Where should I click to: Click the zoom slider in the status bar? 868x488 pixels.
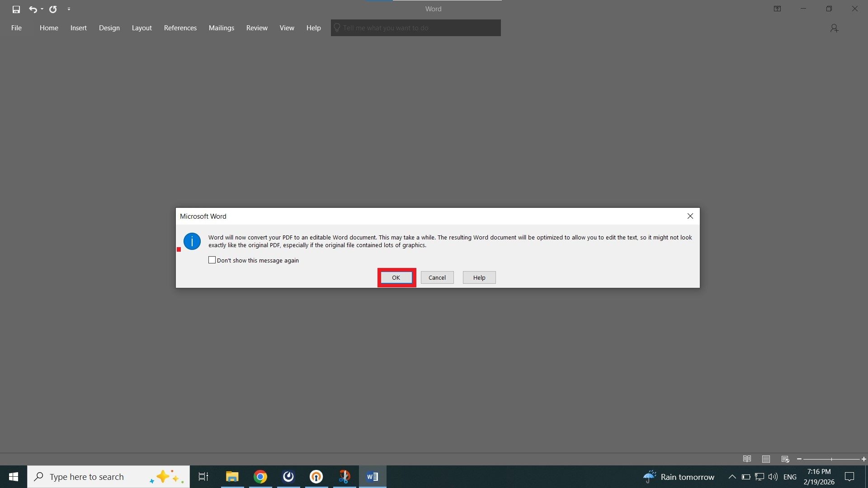click(831, 459)
